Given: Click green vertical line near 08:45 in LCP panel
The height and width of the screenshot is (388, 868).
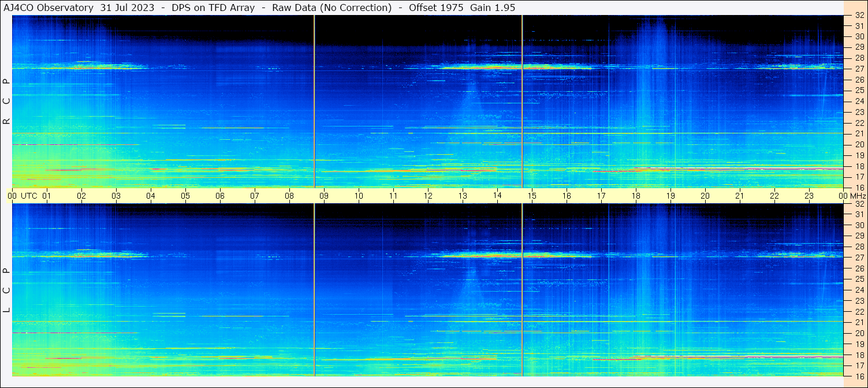Looking at the screenshot, I should pos(314,290).
